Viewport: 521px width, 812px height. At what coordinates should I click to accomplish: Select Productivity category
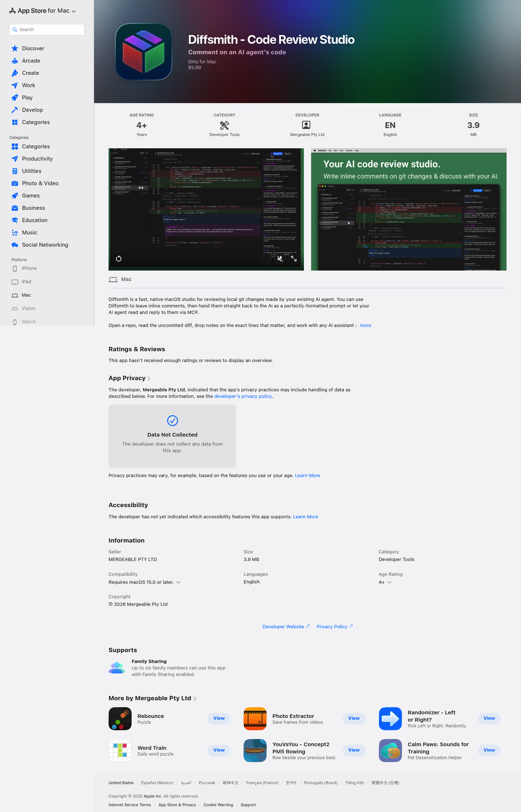[32, 159]
